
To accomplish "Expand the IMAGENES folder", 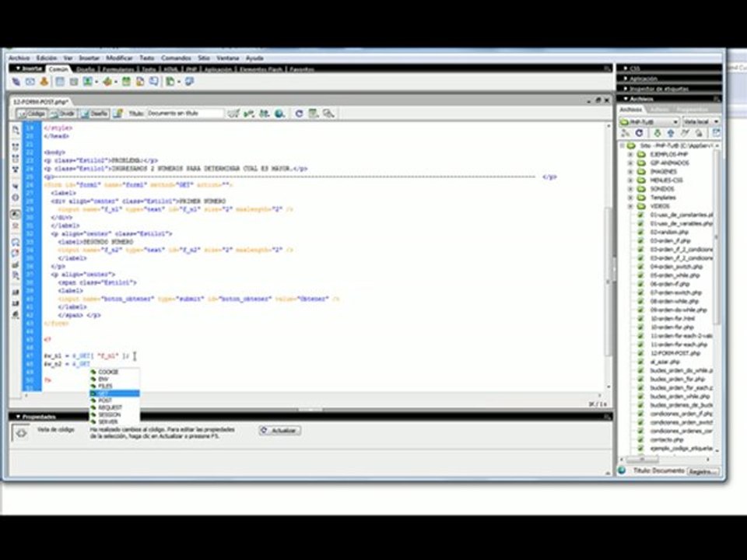I will click(x=630, y=172).
